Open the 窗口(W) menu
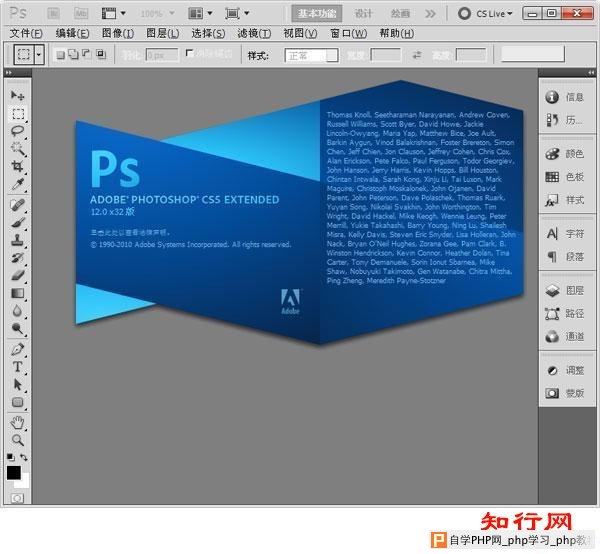 [349, 33]
